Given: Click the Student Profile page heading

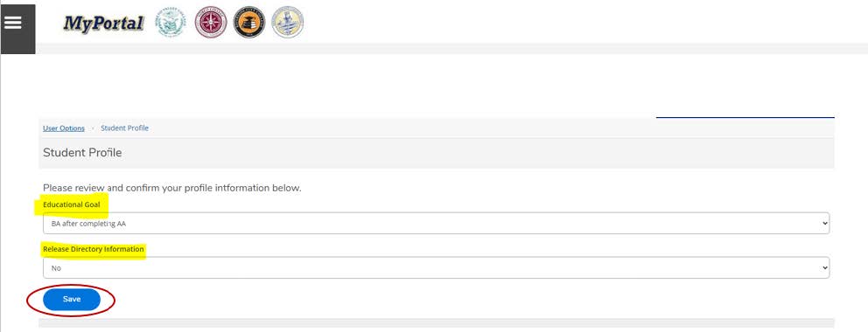Looking at the screenshot, I should pos(82,153).
